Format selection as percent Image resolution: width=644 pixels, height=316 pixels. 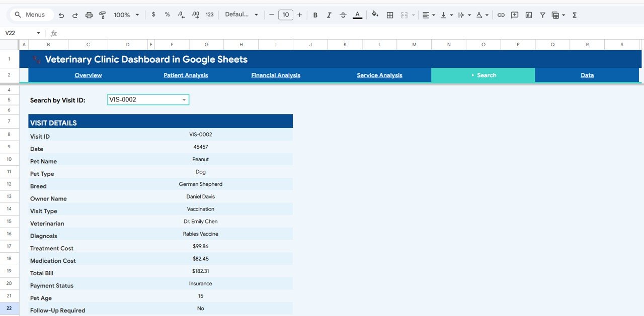click(167, 15)
